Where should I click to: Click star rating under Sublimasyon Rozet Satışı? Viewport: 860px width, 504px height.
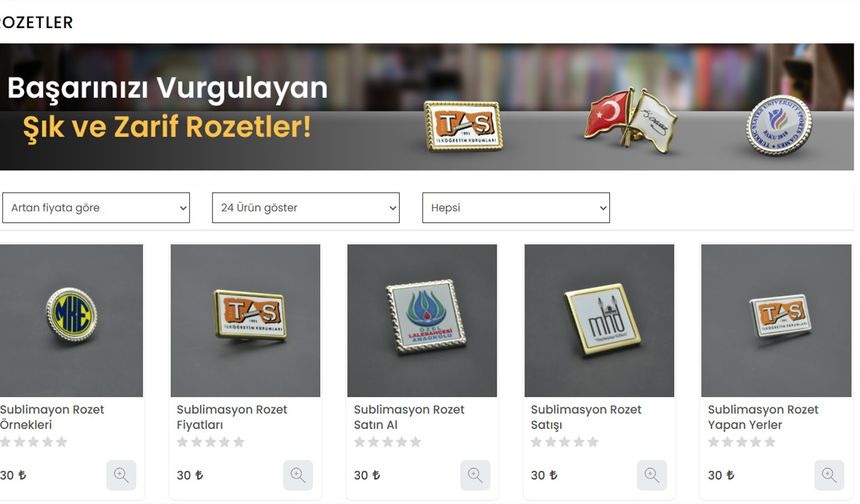pyautogui.click(x=564, y=442)
